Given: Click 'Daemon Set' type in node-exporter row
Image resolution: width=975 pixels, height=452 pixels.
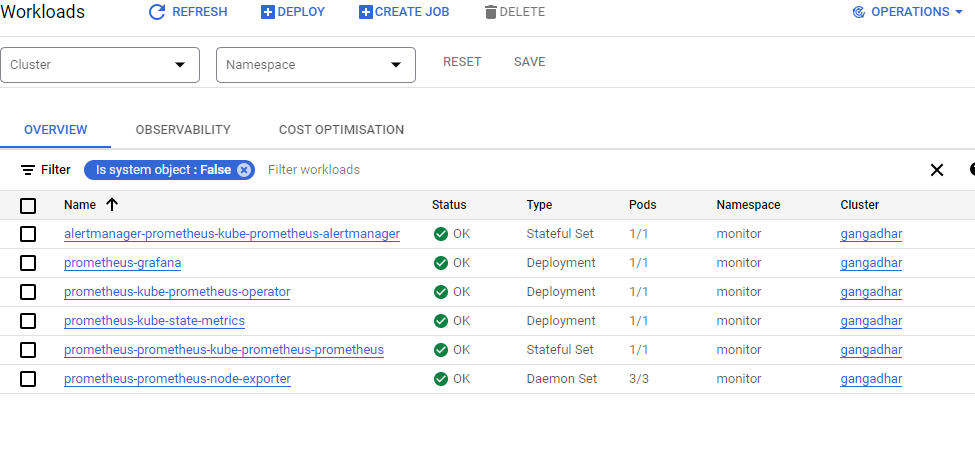Looking at the screenshot, I should 561,379.
